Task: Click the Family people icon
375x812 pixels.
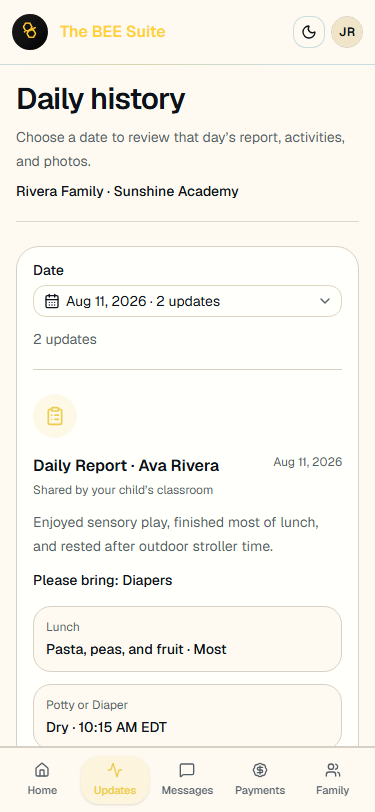Action: pyautogui.click(x=333, y=770)
